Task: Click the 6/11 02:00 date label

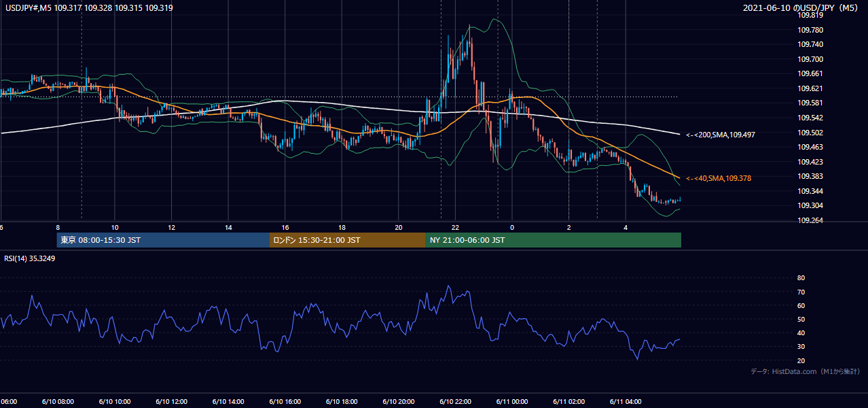Action: pyautogui.click(x=568, y=401)
